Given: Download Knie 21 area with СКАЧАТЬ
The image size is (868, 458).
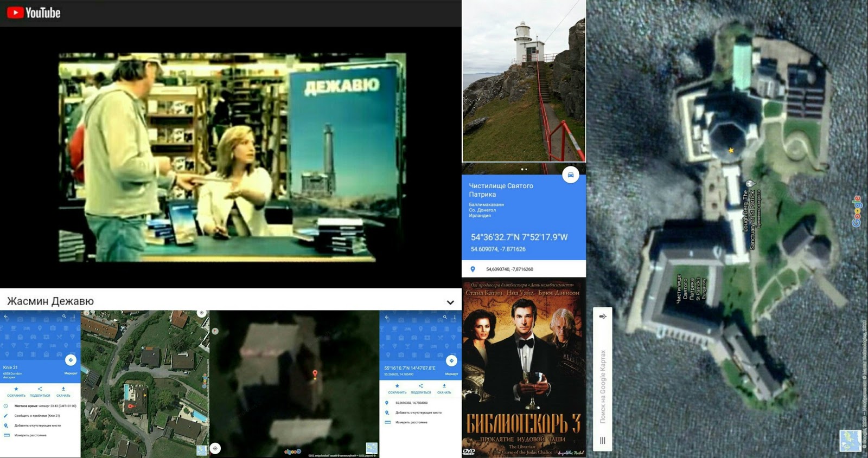Looking at the screenshot, I should pos(63,392).
